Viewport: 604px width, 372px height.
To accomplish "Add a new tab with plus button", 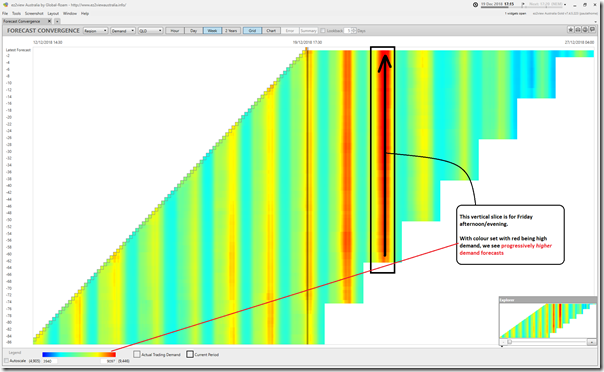I will coord(57,21).
